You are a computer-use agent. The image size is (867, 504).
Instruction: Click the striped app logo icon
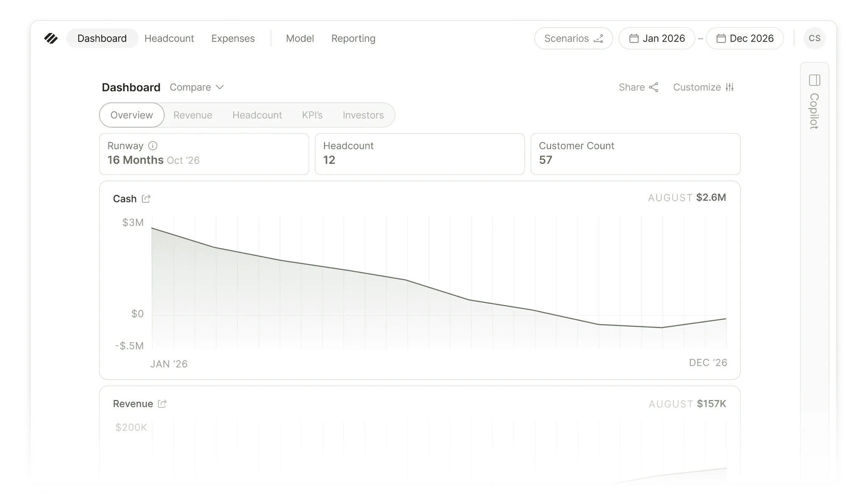(x=51, y=39)
